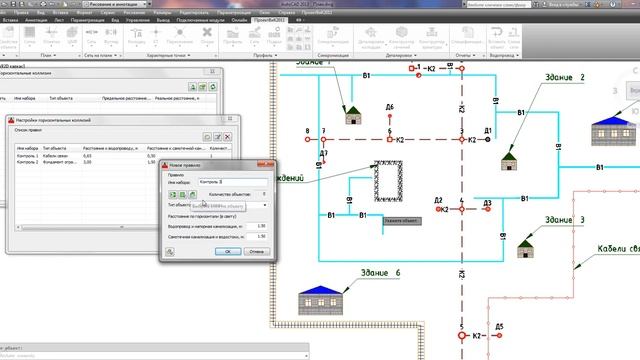640x360 pixels.
Task: Click the ЦММ ribbon icon
Action: point(72,36)
